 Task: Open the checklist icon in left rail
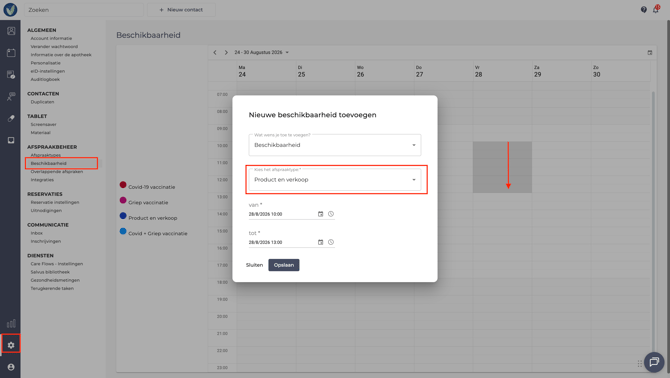coord(11,75)
